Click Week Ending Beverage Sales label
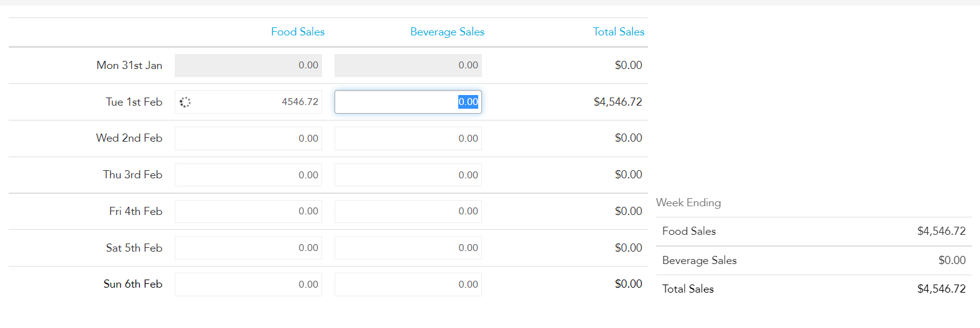The height and width of the screenshot is (328, 980). (x=700, y=260)
